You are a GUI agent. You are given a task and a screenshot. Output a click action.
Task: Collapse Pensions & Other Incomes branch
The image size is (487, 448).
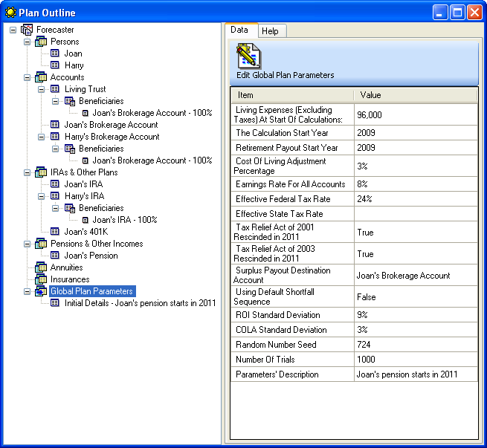(27, 244)
